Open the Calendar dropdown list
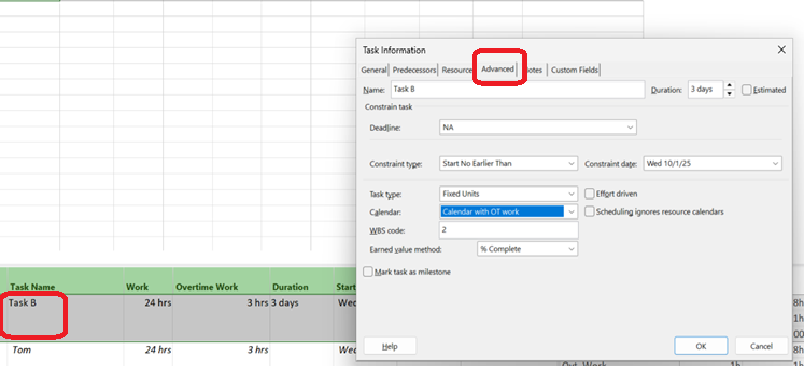The image size is (806, 389). click(572, 211)
